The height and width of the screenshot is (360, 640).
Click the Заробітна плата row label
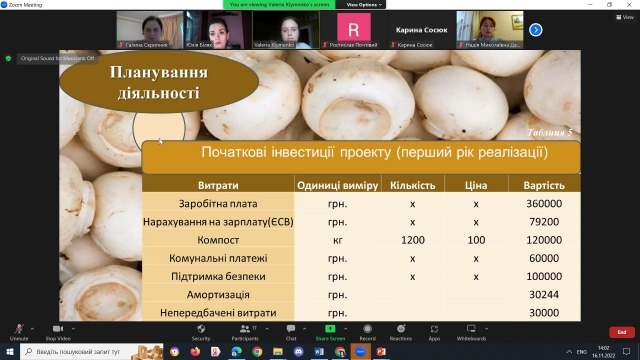coord(218,204)
